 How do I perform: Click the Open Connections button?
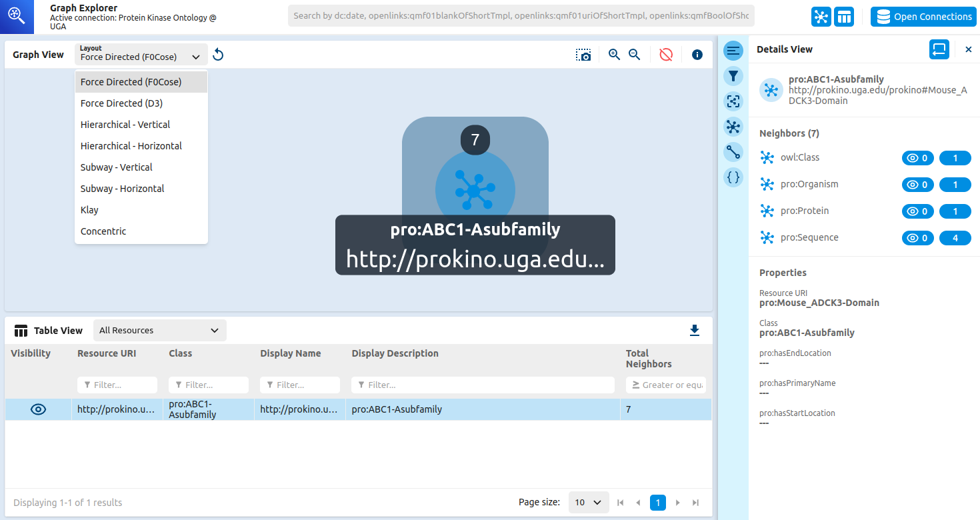tap(923, 17)
